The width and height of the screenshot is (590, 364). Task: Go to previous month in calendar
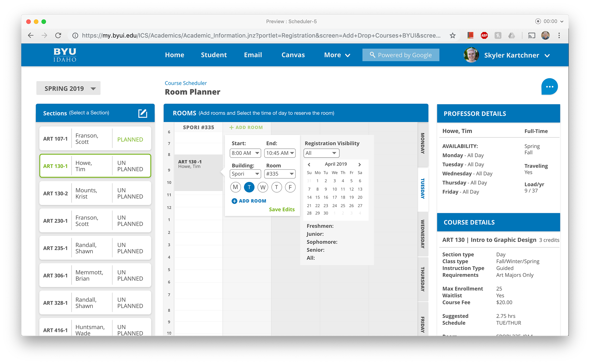pos(309,164)
